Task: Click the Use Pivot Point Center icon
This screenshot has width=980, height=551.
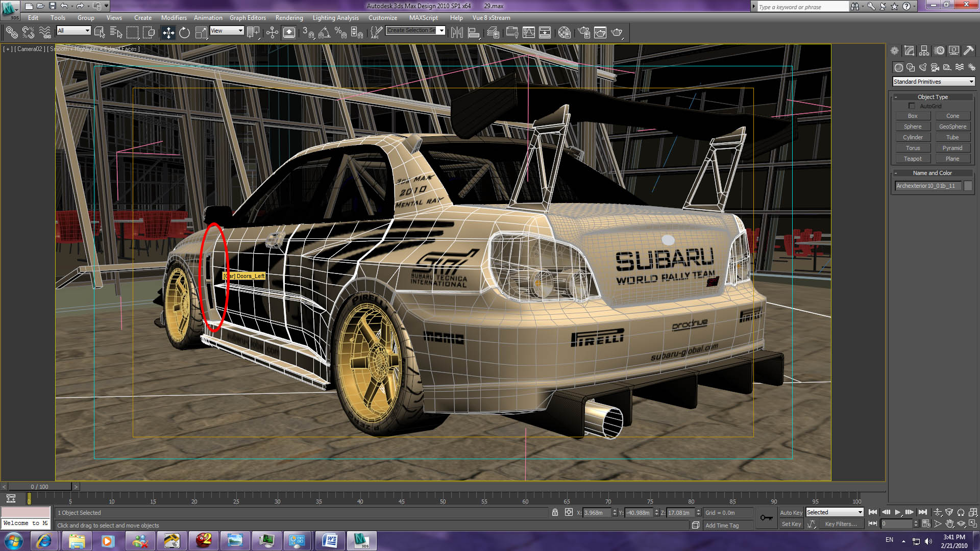Action: pos(253,33)
